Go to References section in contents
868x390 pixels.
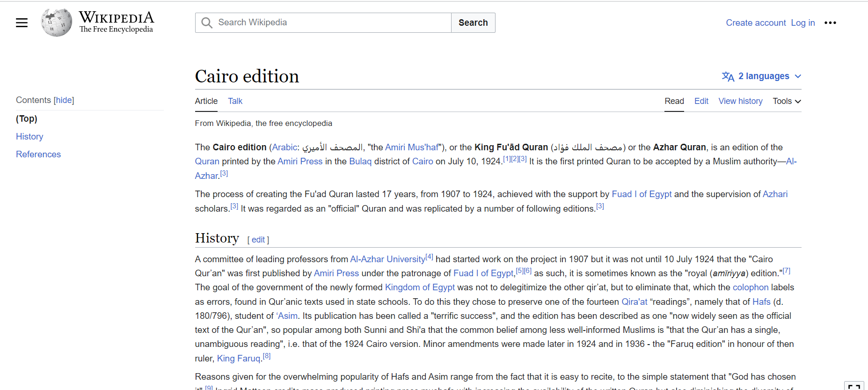[38, 155]
